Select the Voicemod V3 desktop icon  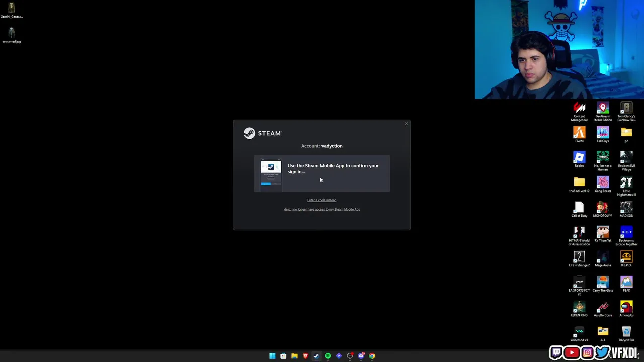579,334
